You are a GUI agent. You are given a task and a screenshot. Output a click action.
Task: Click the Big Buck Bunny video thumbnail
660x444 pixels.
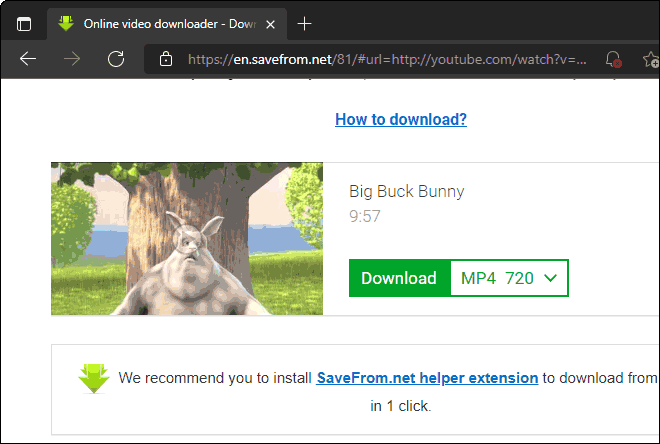point(187,239)
